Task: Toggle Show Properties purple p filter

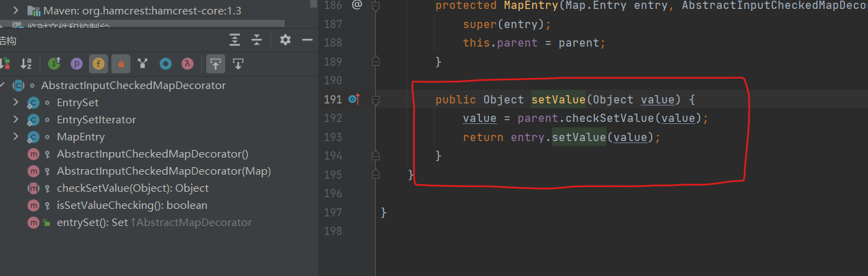Action: pyautogui.click(x=77, y=64)
